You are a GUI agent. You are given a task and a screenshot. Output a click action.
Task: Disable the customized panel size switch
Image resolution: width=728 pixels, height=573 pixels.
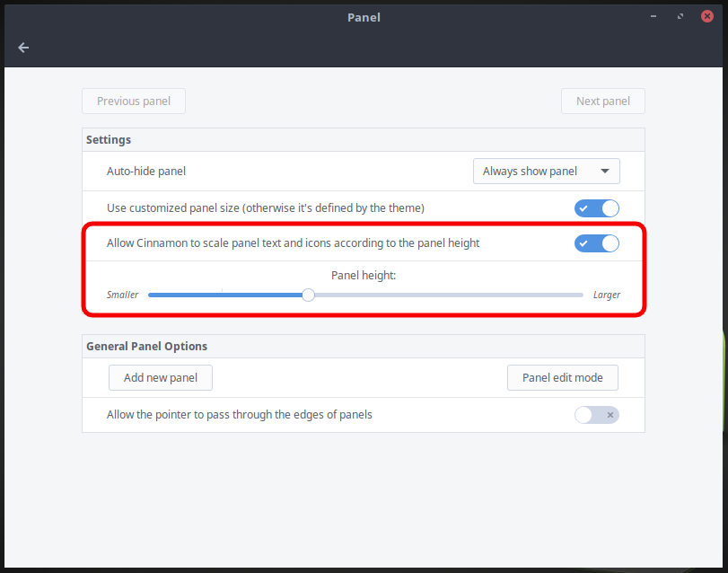click(x=597, y=208)
